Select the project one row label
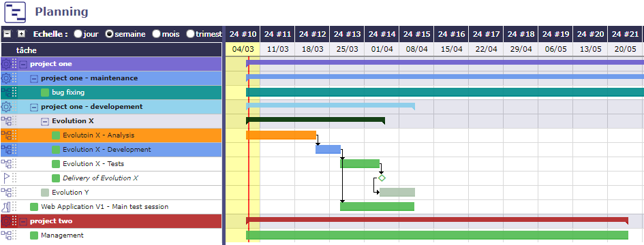 coord(51,64)
